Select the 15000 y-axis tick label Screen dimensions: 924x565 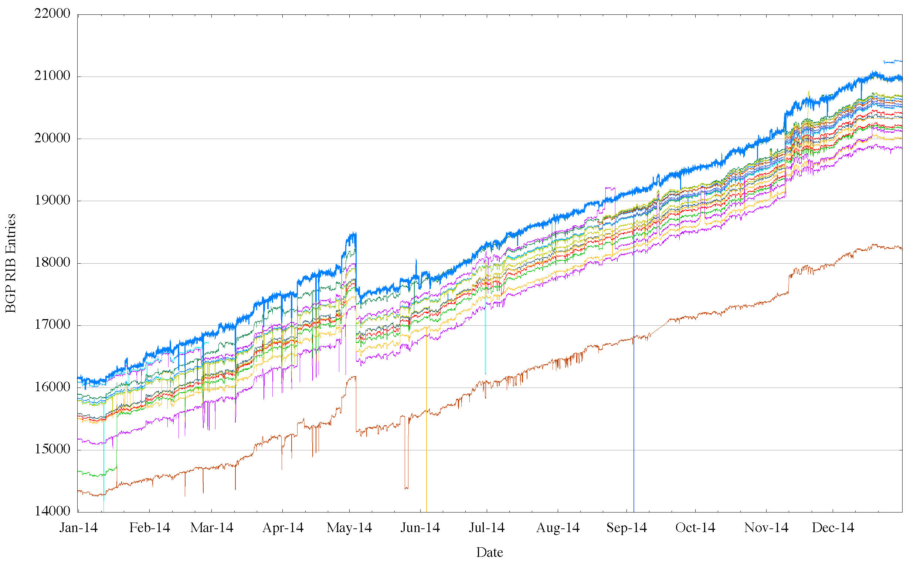coord(52,450)
